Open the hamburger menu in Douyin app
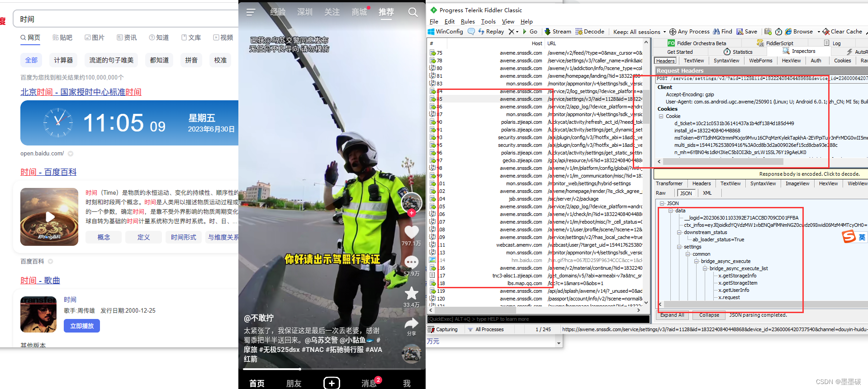Image resolution: width=868 pixels, height=389 pixels. tap(251, 12)
